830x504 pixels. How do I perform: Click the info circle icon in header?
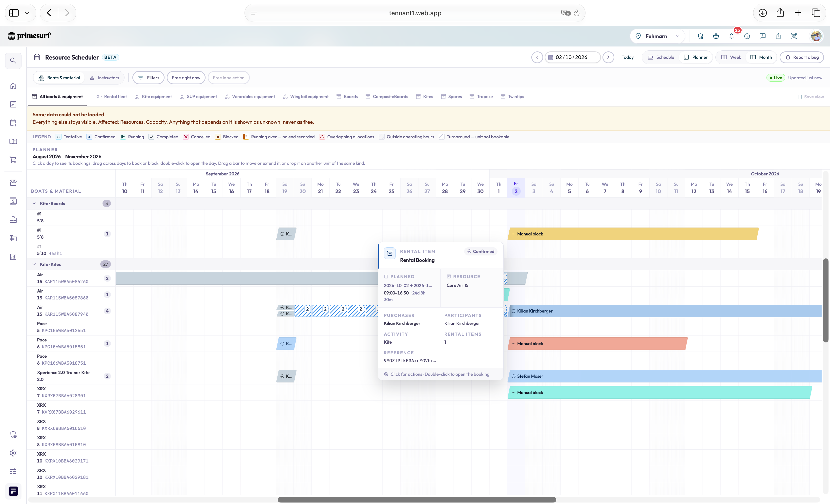point(747,36)
